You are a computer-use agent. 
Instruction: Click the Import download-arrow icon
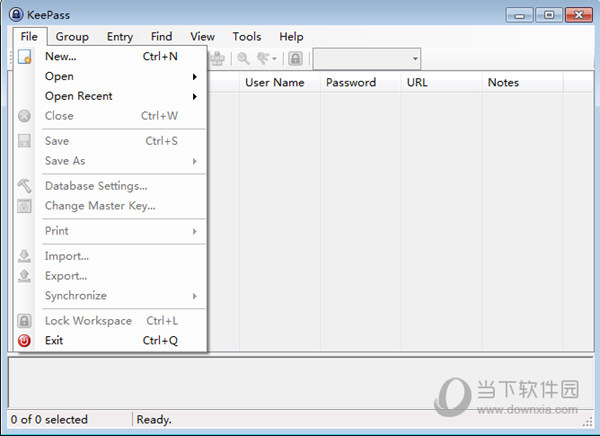24,256
